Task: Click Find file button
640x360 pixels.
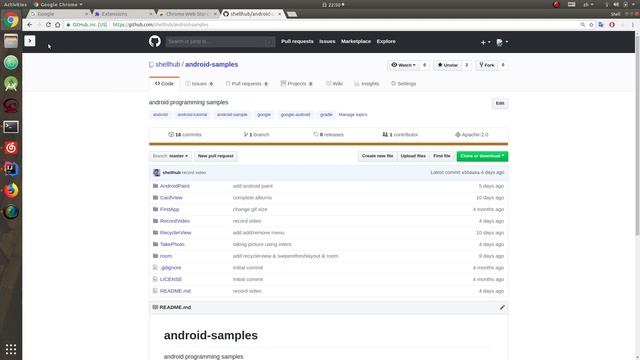Action: click(442, 156)
